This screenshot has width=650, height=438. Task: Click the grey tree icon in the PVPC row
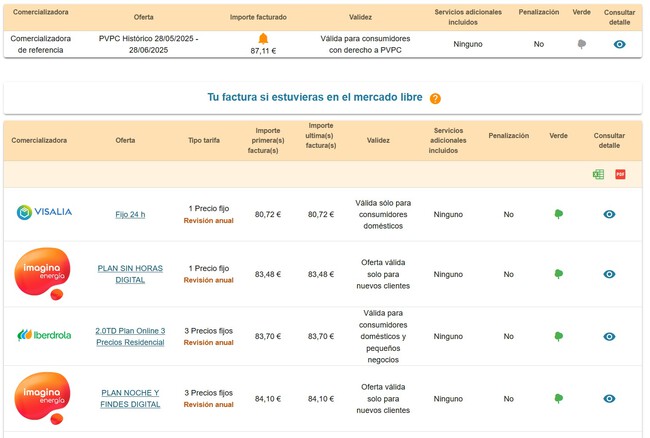[582, 44]
